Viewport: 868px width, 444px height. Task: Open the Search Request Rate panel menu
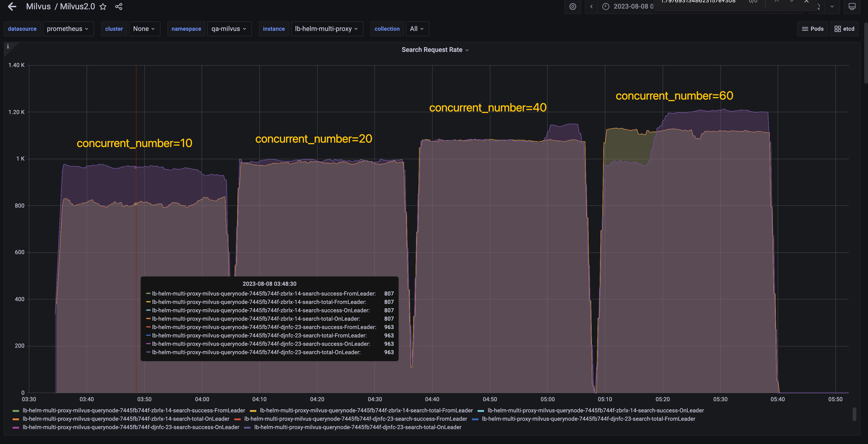click(x=435, y=50)
